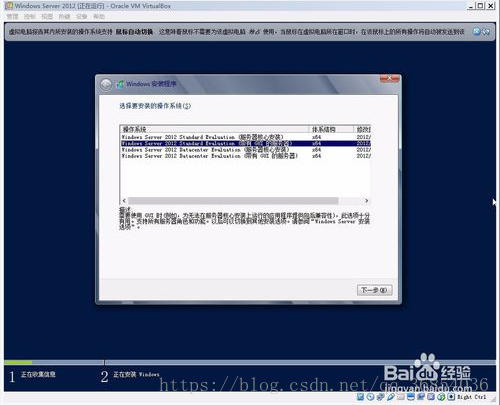Click the 下一步 (Next) button
500x405 pixels.
tap(374, 290)
